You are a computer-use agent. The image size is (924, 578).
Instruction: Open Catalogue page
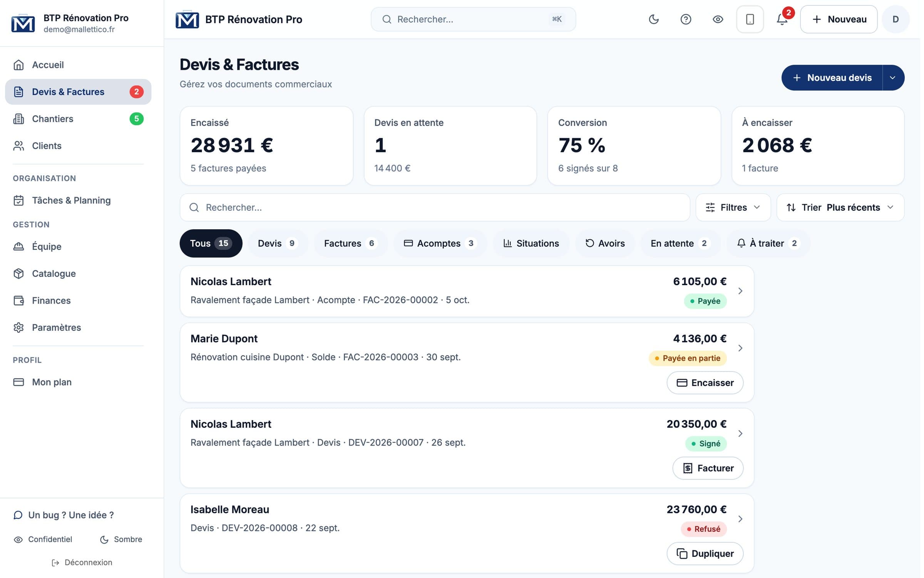click(x=78, y=274)
